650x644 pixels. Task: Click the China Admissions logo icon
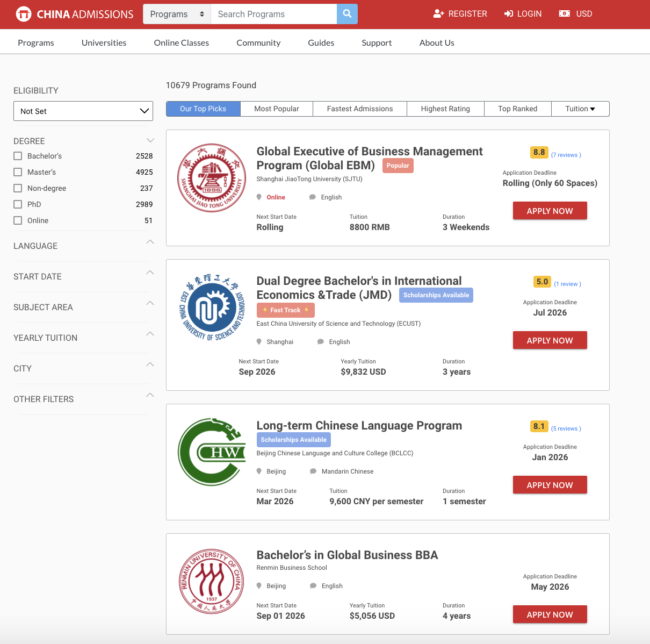tap(24, 14)
